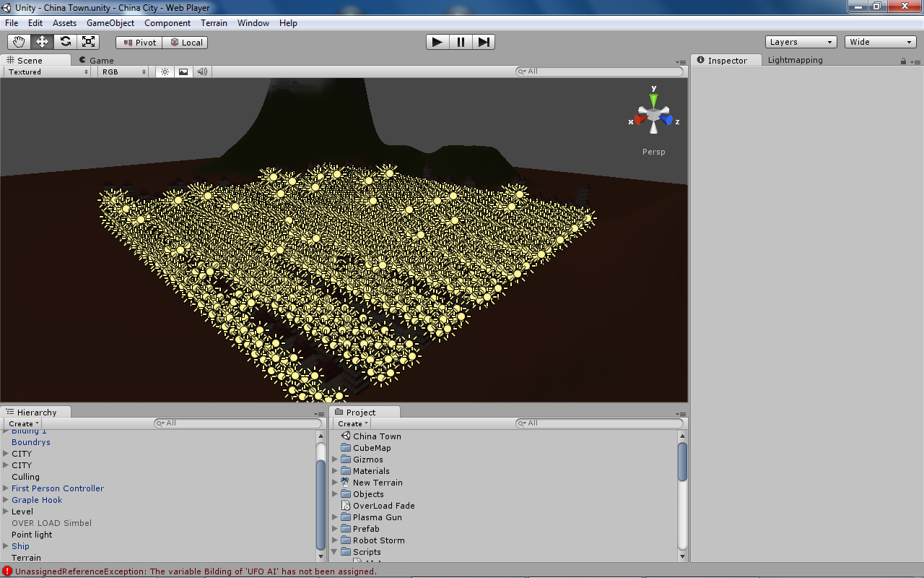The width and height of the screenshot is (924, 578).
Task: Open the GameObject menu
Action: coord(110,23)
